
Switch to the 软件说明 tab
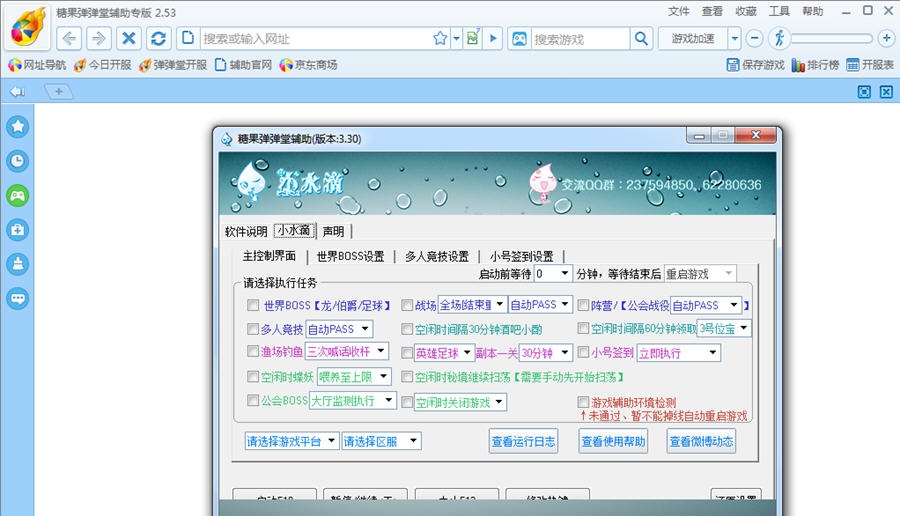tap(246, 231)
